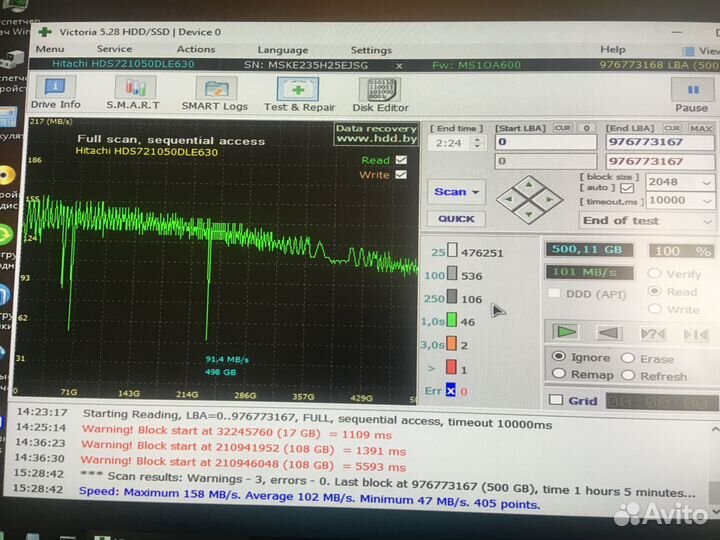Switch to Test & Repair view
720x540 pixels.
tap(299, 93)
